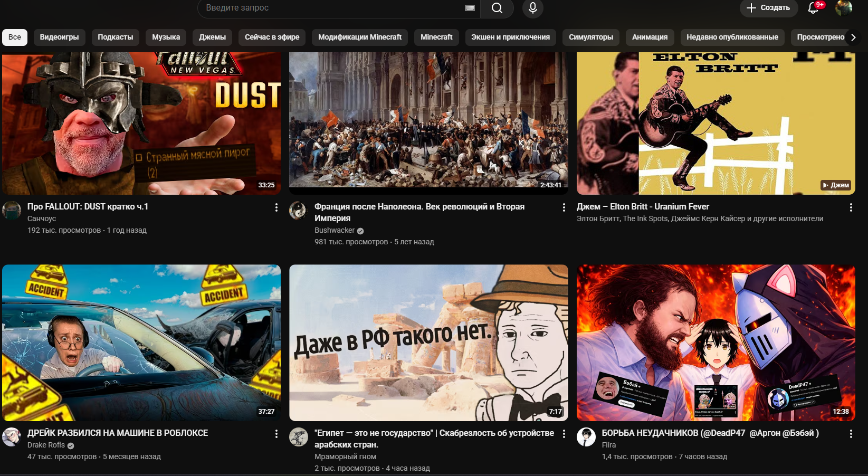Click '981 тыс. просмотров · 5 лет назад' text
This screenshot has width=868, height=476.
click(374, 242)
